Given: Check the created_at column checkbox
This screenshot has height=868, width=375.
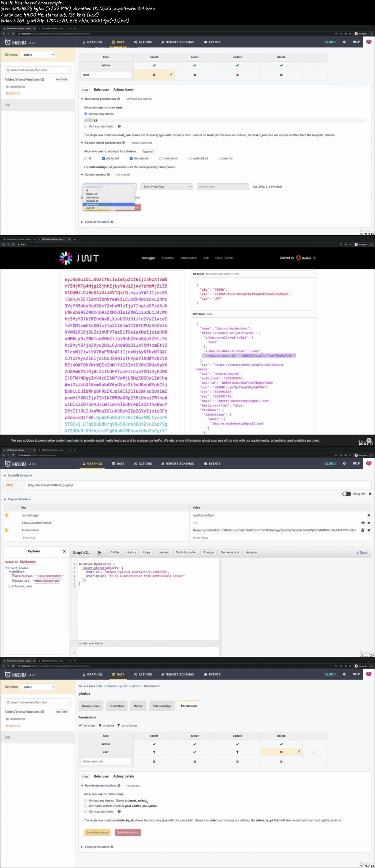Looking at the screenshot, I should 161,158.
